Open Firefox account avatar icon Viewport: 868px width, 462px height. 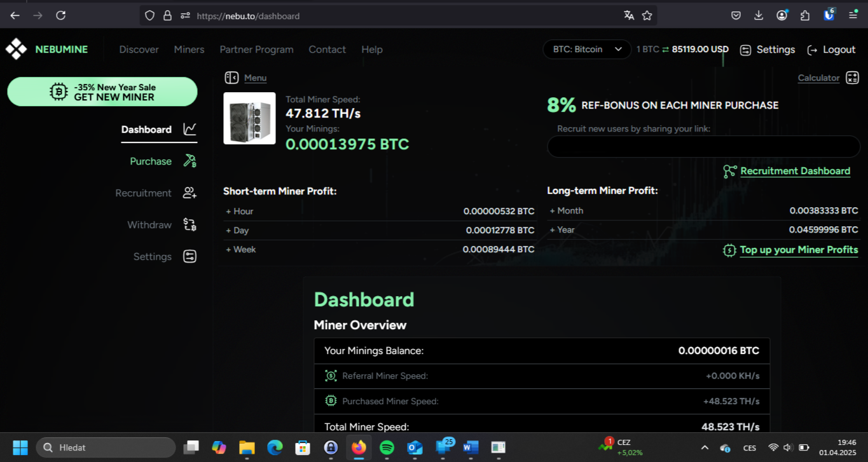(782, 15)
